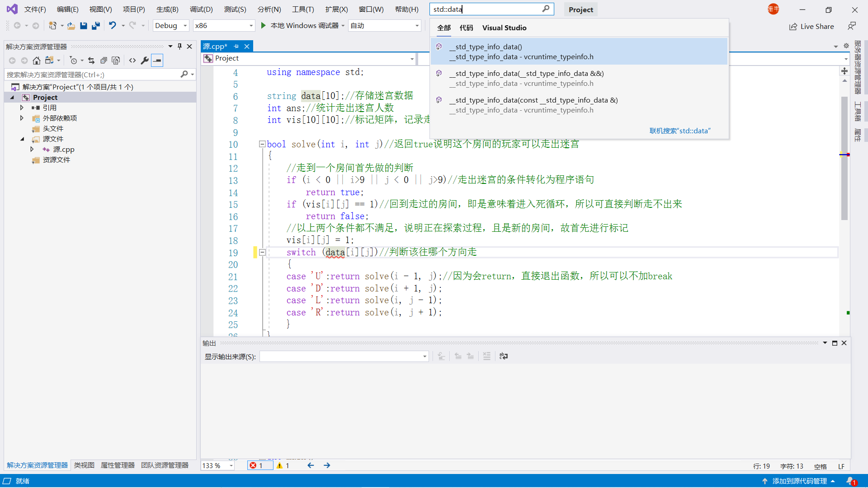Viewport: 868px width, 488px height.
Task: Toggle word wrap in the Output panel
Action: [504, 357]
